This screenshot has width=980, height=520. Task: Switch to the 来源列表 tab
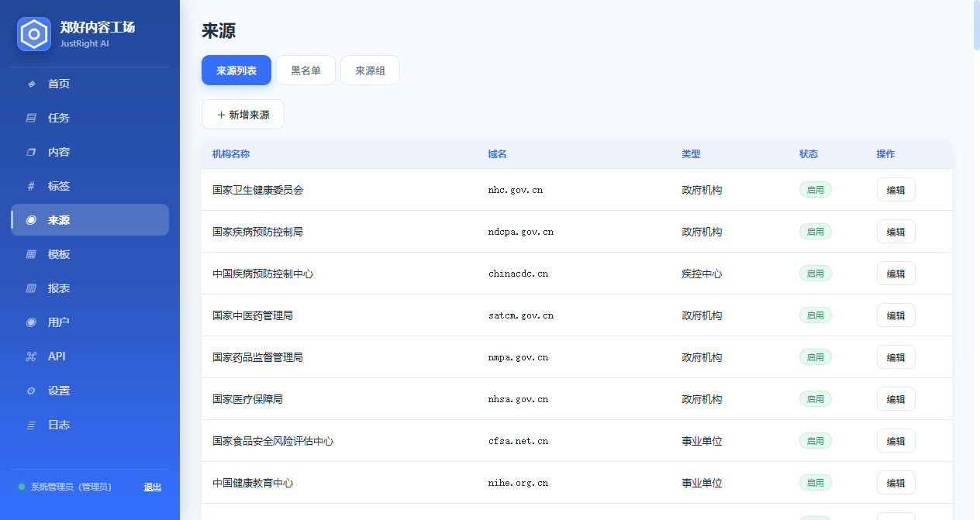(236, 71)
